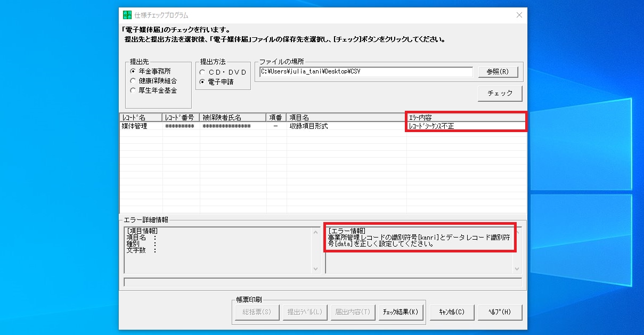Click up arrow in エラー情報 pane scrollbar

click(517, 232)
